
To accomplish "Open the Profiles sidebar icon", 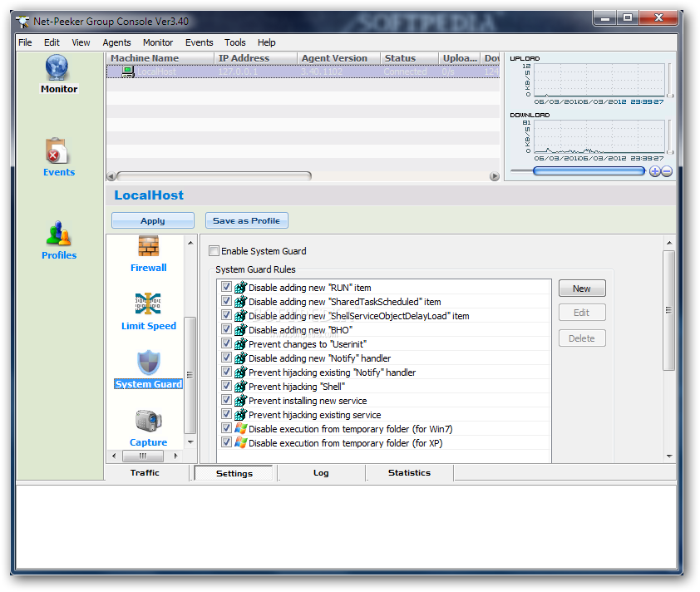I will click(58, 234).
